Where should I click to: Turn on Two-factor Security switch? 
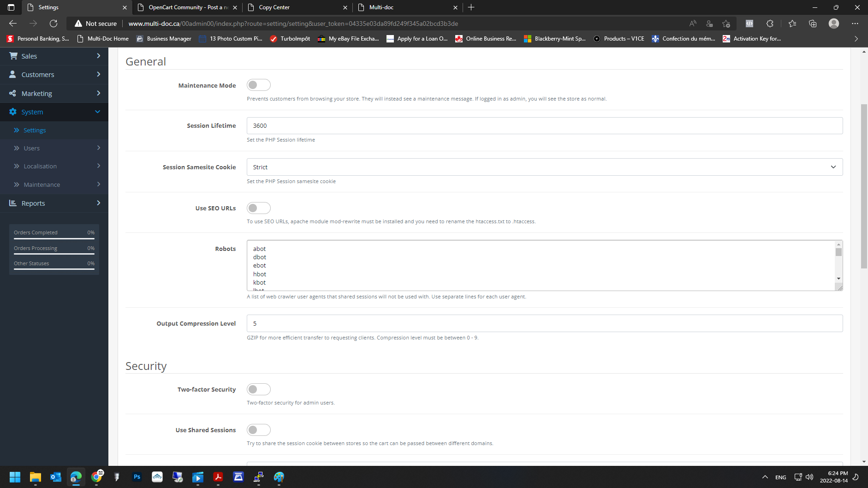pos(258,389)
